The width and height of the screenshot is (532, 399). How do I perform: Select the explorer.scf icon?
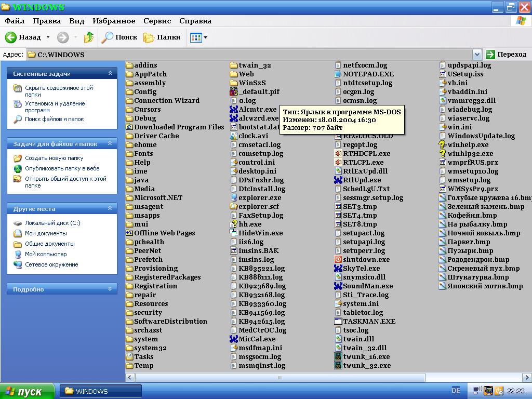tap(233, 206)
